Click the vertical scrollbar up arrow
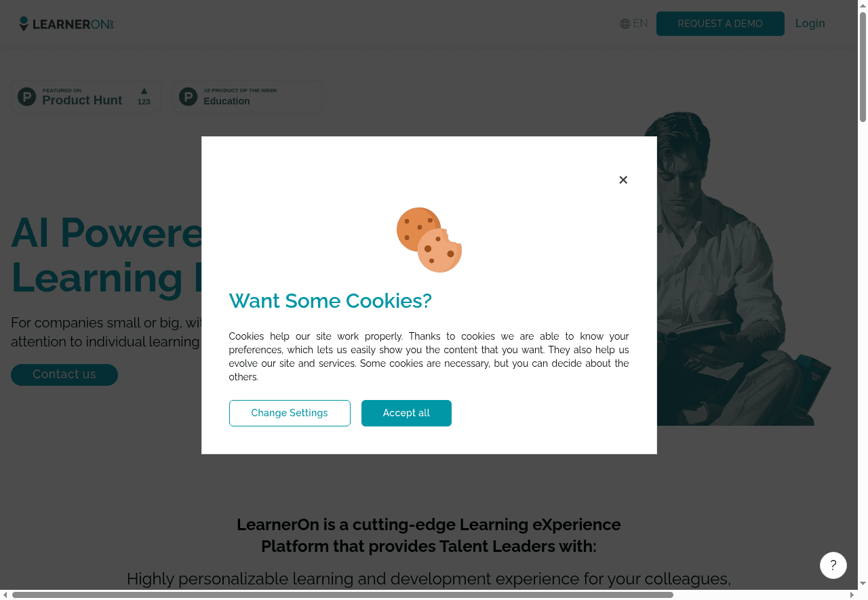This screenshot has height=600, width=868. coord(863,5)
